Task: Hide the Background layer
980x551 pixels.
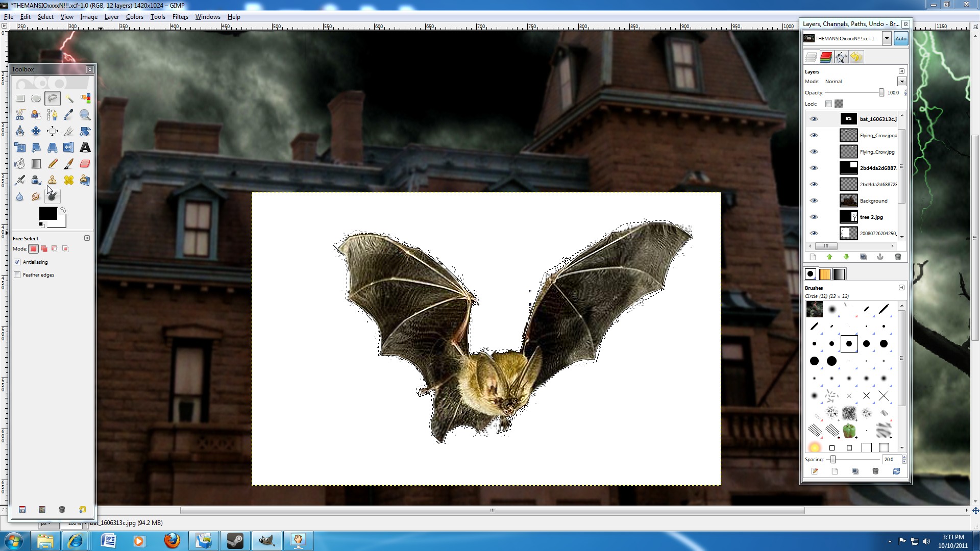Action: click(814, 201)
